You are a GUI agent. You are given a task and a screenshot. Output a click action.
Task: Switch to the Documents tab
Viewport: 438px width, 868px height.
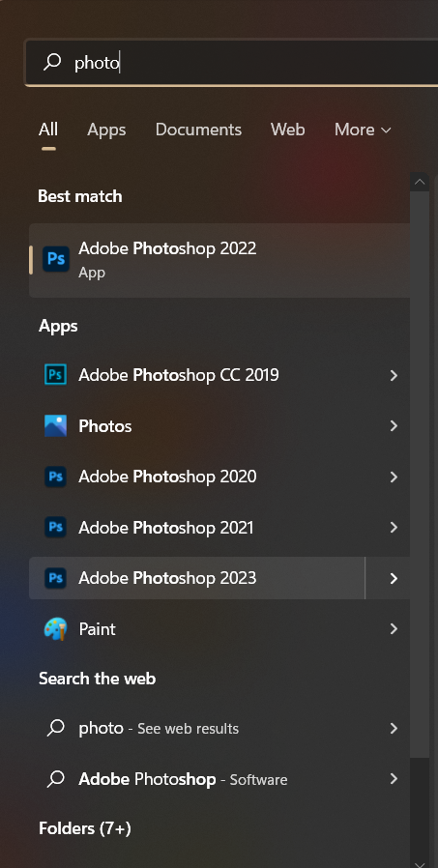click(x=198, y=130)
